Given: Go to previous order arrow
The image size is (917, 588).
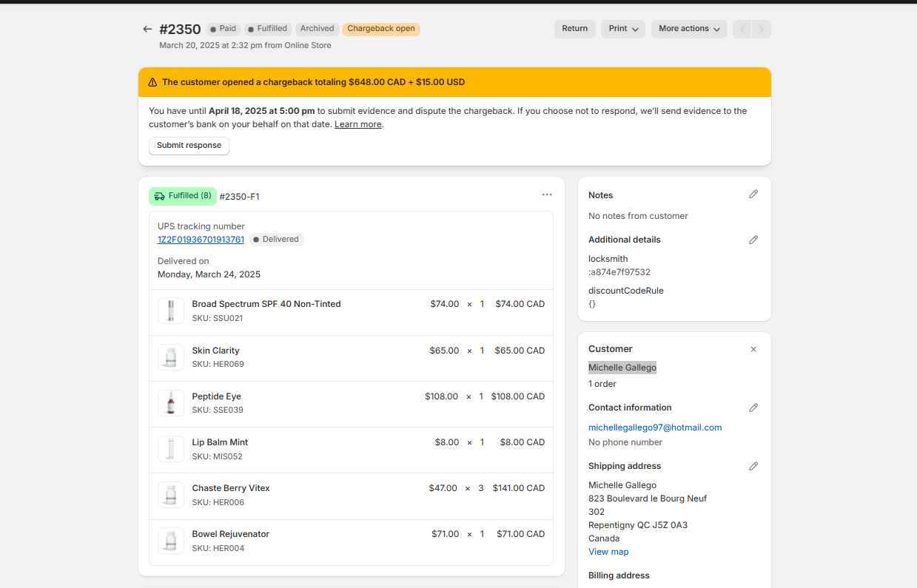Looking at the screenshot, I should tap(742, 30).
